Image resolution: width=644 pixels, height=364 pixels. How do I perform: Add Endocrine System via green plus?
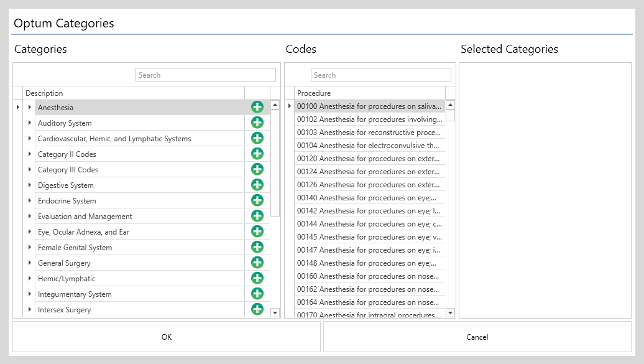click(257, 200)
